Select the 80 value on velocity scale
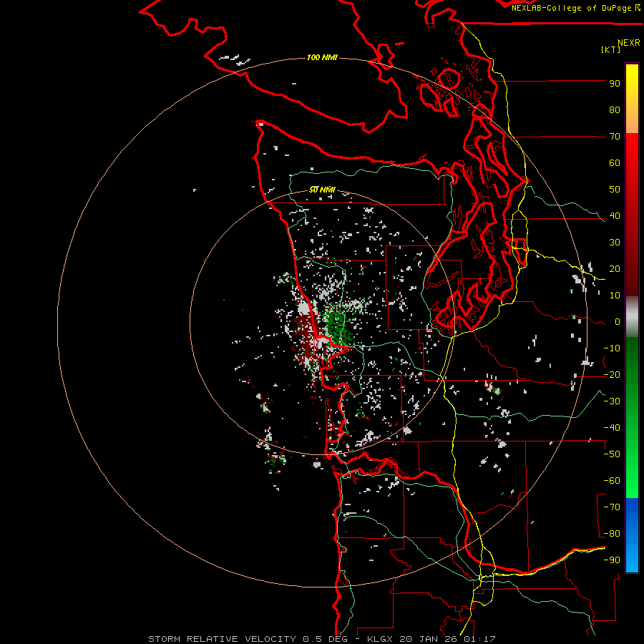 click(615, 110)
